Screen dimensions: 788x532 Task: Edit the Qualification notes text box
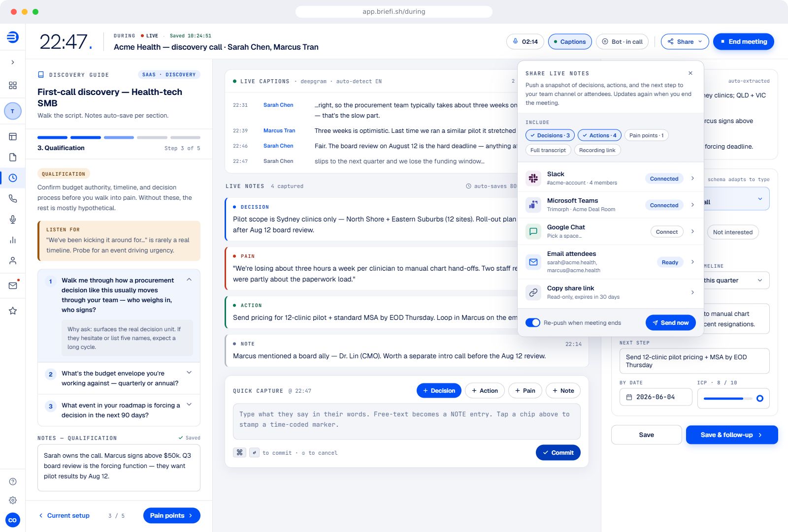[119, 468]
